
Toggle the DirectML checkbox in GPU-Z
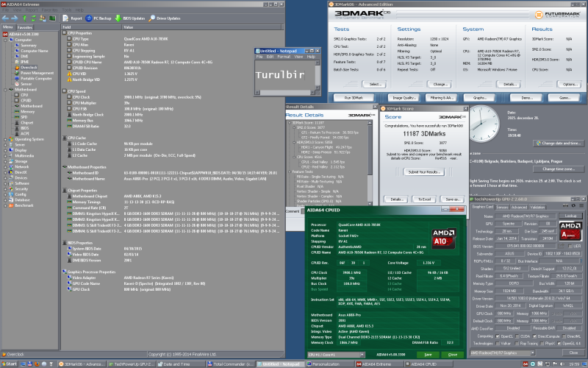click(564, 336)
